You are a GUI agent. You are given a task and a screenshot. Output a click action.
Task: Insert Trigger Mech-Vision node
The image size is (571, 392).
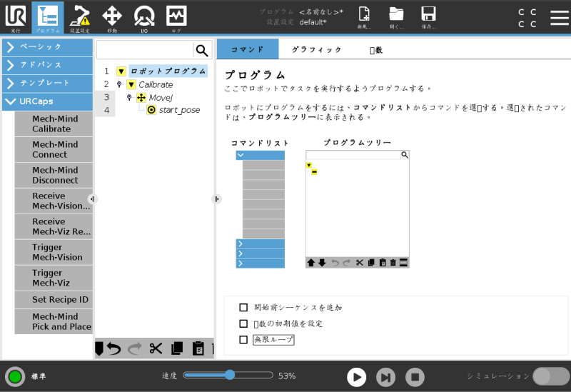coord(54,252)
